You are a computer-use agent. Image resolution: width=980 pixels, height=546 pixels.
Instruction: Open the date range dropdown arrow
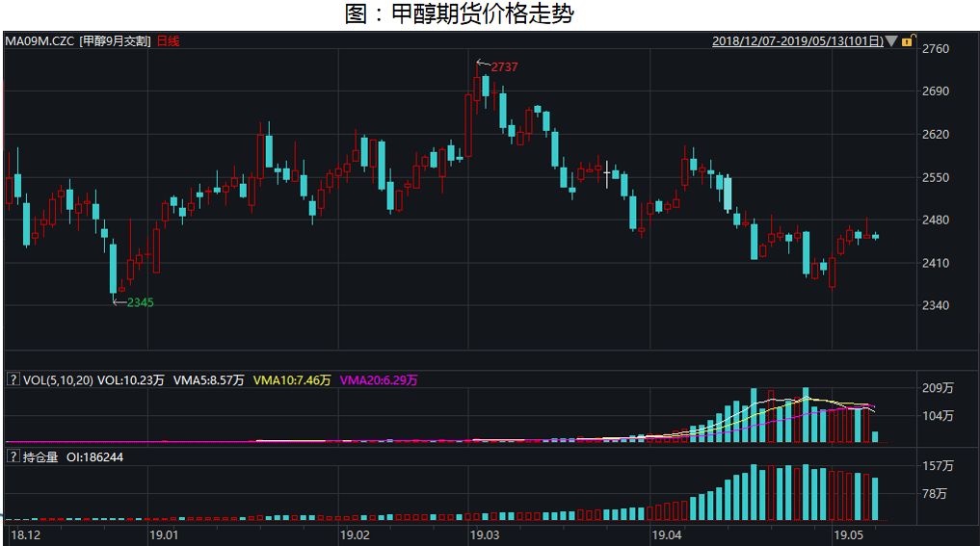pyautogui.click(x=892, y=41)
